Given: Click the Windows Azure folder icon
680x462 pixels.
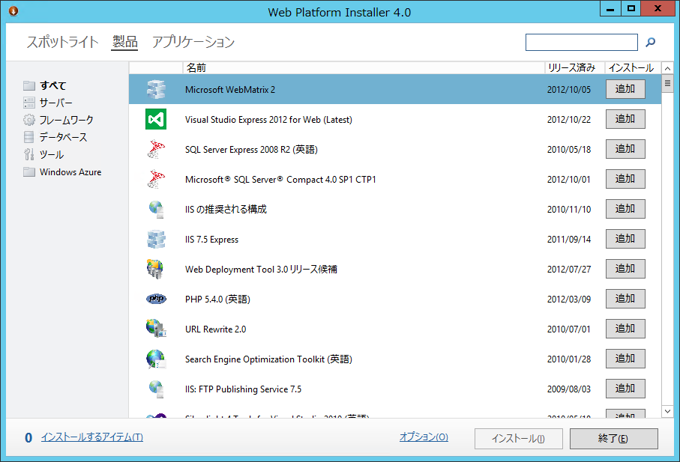Looking at the screenshot, I should [x=29, y=172].
